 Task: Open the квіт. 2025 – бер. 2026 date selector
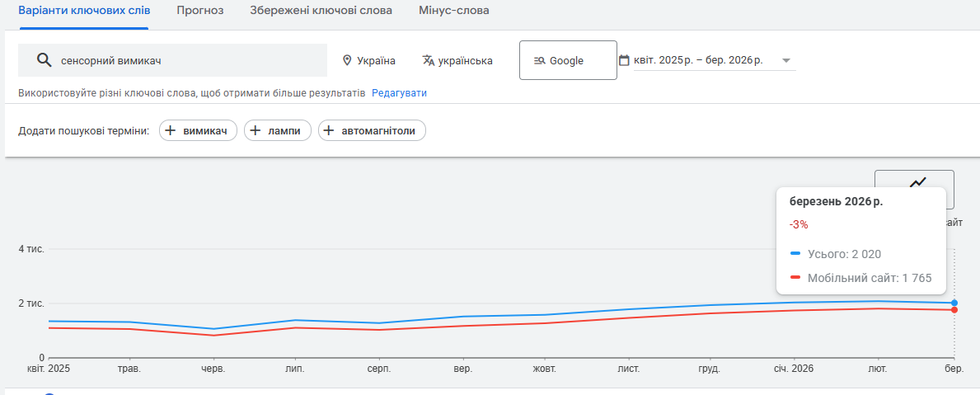[697, 60]
